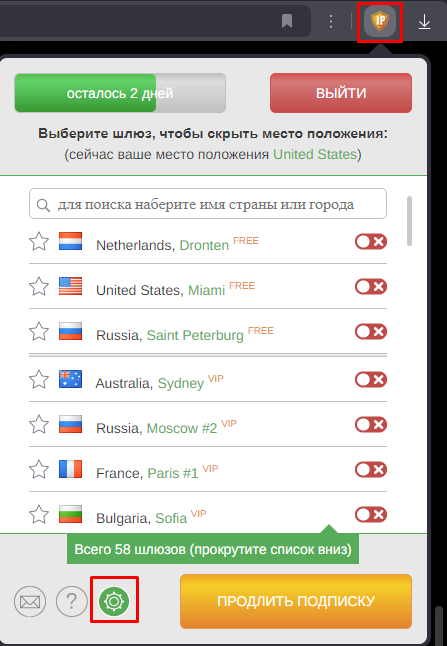
Task: Click the bookmark icon in address bar
Action: click(287, 21)
